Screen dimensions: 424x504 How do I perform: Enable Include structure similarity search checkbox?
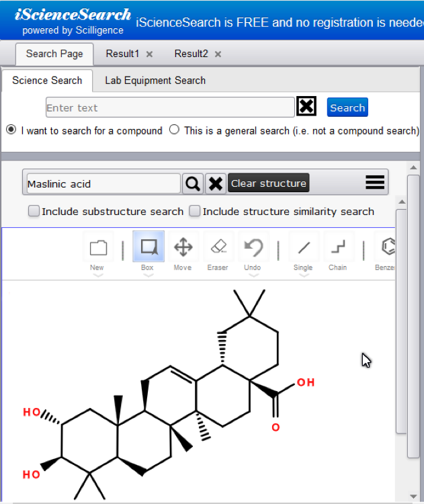coord(194,211)
